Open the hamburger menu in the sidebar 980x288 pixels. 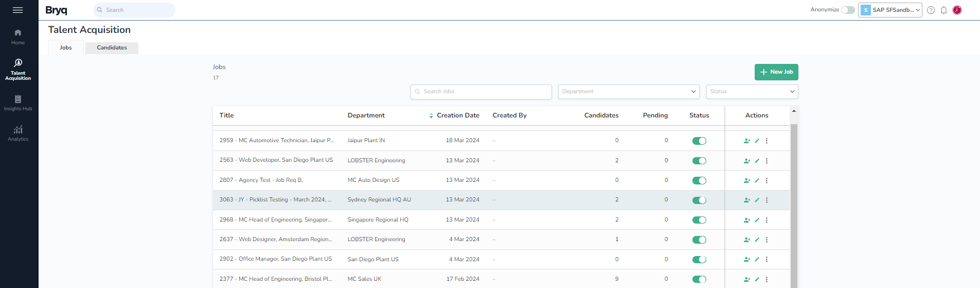point(17,10)
